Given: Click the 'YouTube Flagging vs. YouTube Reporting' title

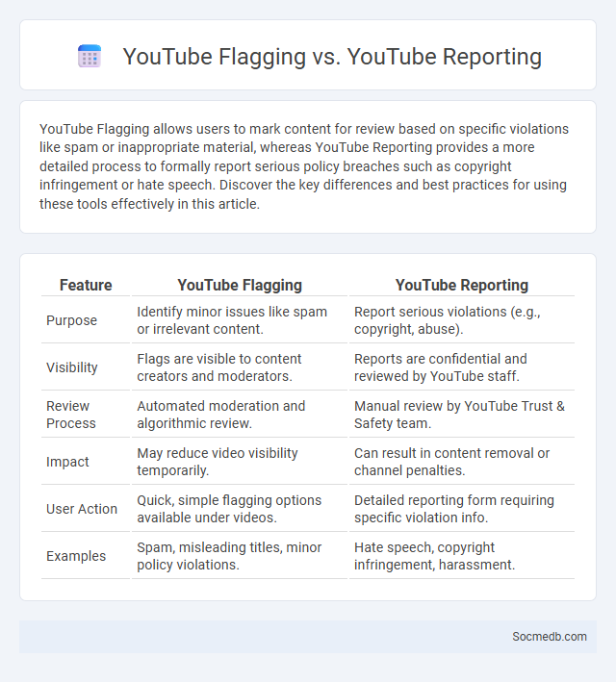Looking at the screenshot, I should (332, 57).
